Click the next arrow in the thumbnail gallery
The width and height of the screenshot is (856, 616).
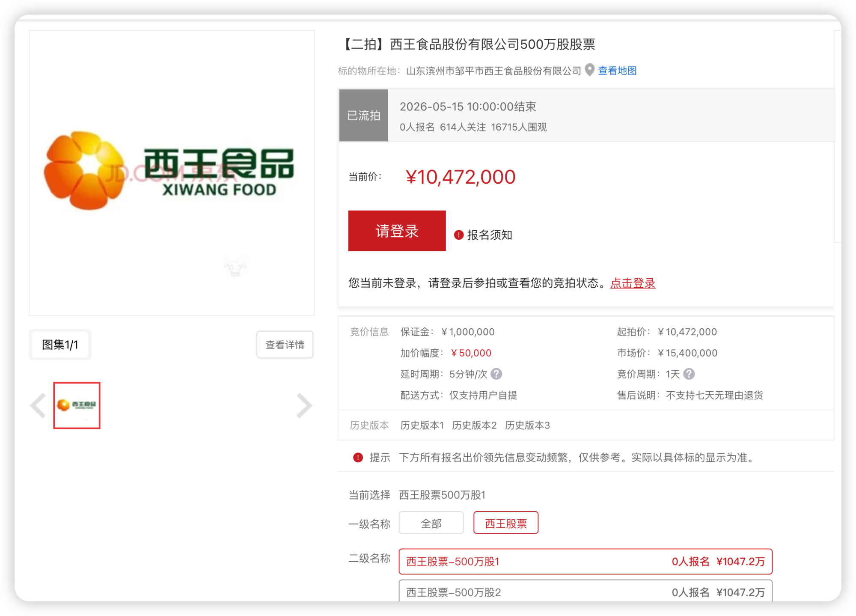coord(304,405)
